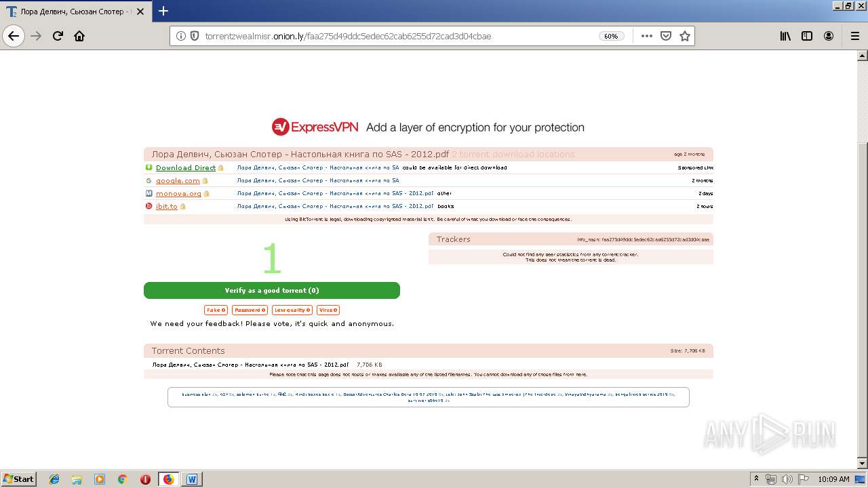Screen dimensions: 868x488
Task: Click the taskbar clock showing 10:09 AM
Action: [x=833, y=479]
